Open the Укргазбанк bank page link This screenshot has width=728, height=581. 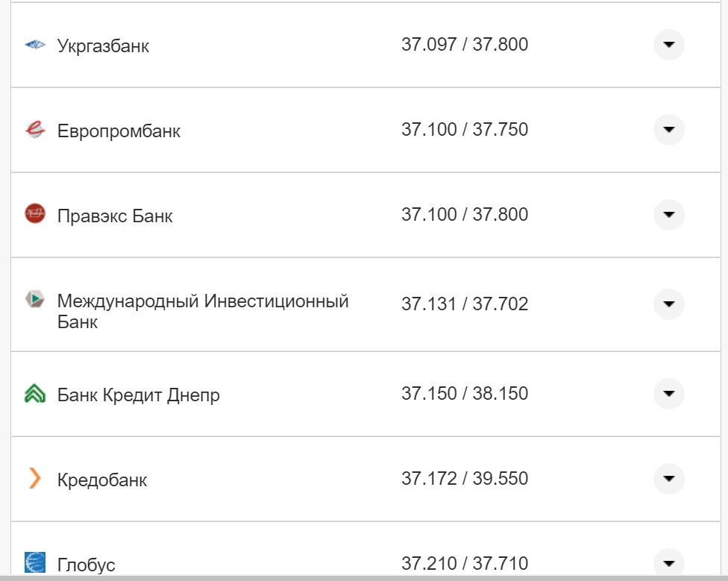tap(104, 45)
